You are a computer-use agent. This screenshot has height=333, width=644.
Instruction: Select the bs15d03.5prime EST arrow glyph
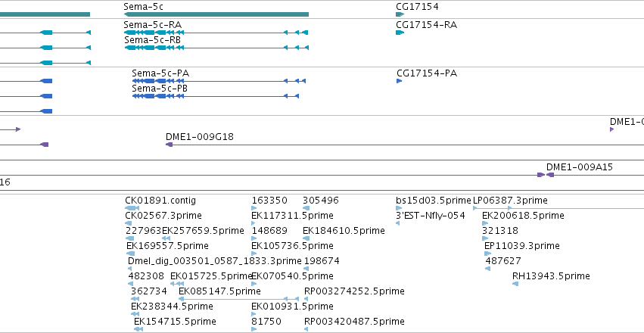(x=398, y=208)
